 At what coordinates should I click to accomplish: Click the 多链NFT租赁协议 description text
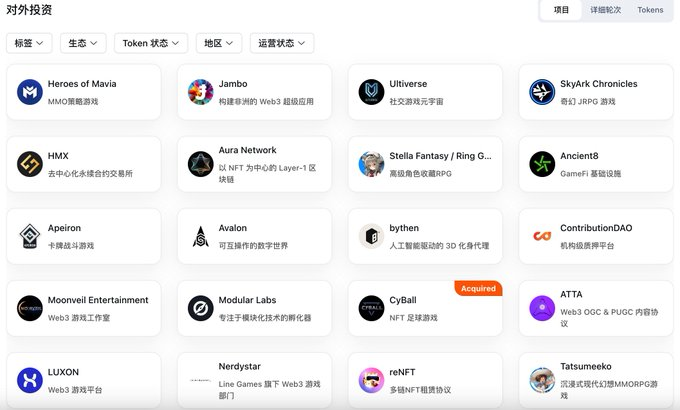pyautogui.click(x=420, y=390)
